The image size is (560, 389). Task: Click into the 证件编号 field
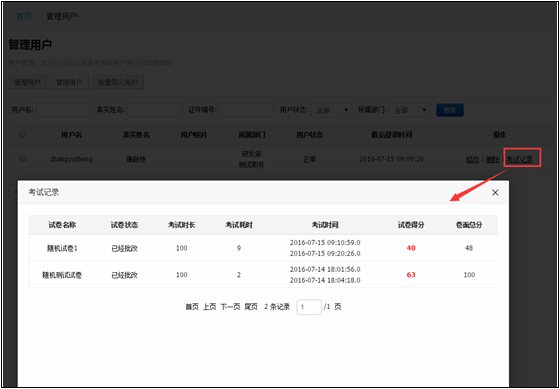(246, 110)
